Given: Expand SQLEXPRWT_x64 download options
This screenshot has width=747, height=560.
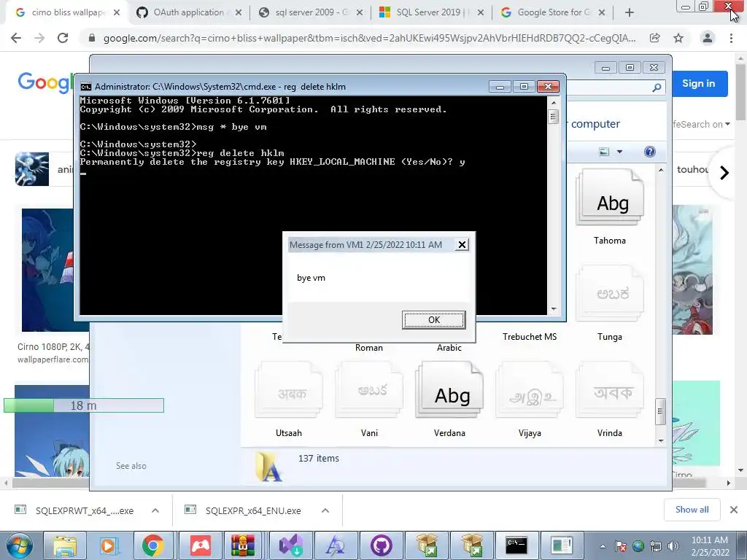Looking at the screenshot, I should coord(155,510).
